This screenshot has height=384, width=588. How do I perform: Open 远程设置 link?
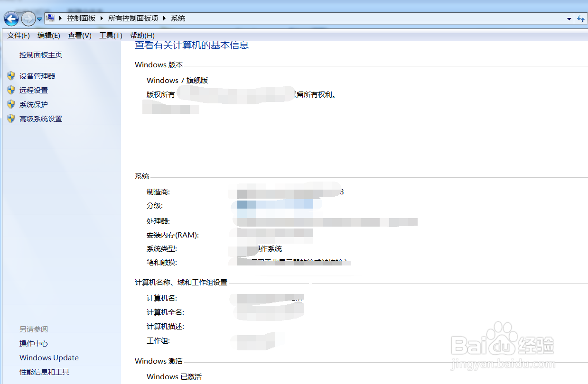point(34,90)
